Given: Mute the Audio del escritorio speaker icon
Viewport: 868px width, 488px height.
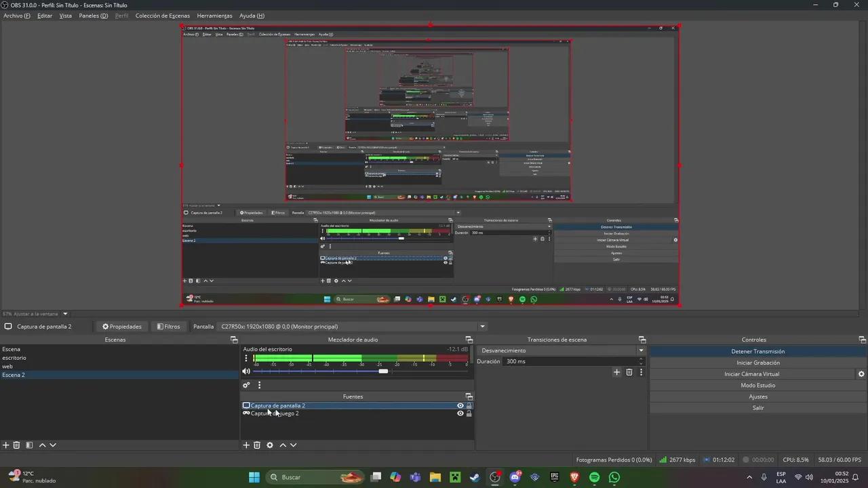Looking at the screenshot, I should [x=246, y=371].
